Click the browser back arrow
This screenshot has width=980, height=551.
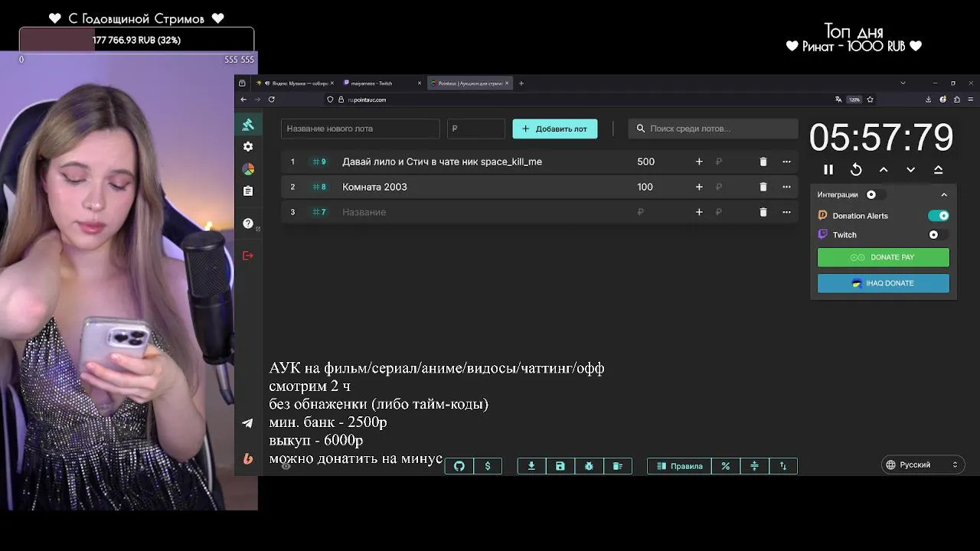243,99
